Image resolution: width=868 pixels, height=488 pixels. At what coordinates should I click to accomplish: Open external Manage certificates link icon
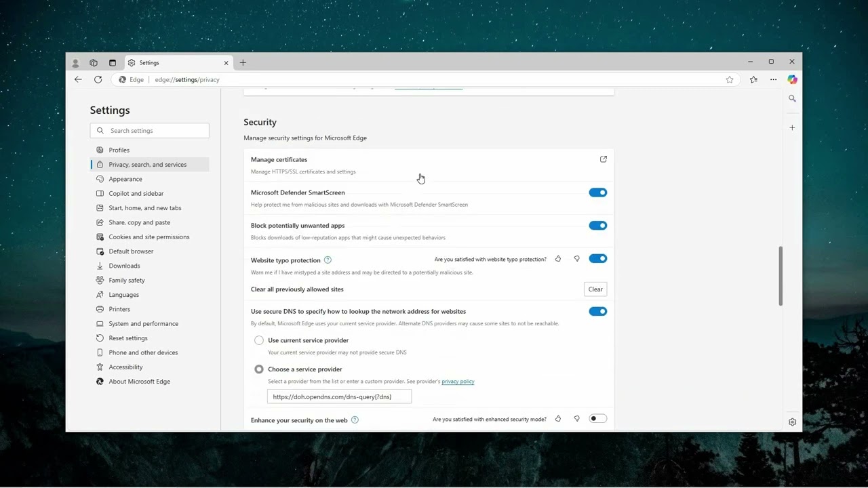pyautogui.click(x=604, y=159)
